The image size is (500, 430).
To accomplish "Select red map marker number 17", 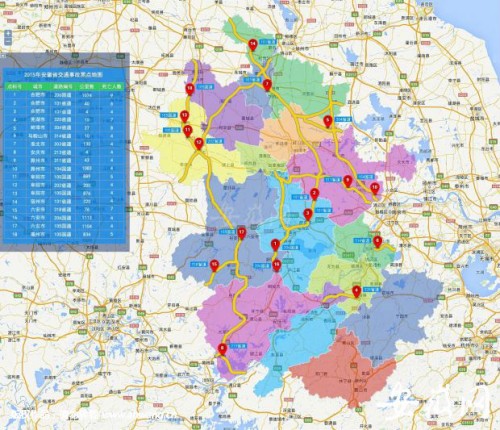I will pyautogui.click(x=242, y=233).
